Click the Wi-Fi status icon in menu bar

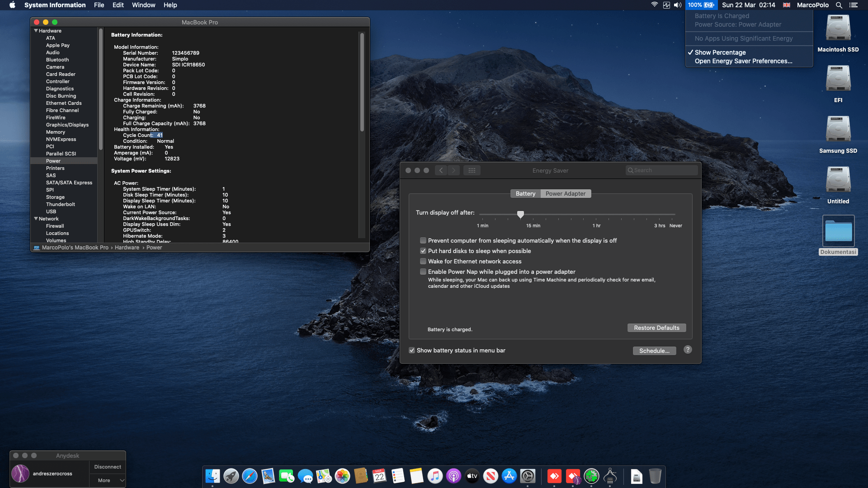pyautogui.click(x=654, y=5)
